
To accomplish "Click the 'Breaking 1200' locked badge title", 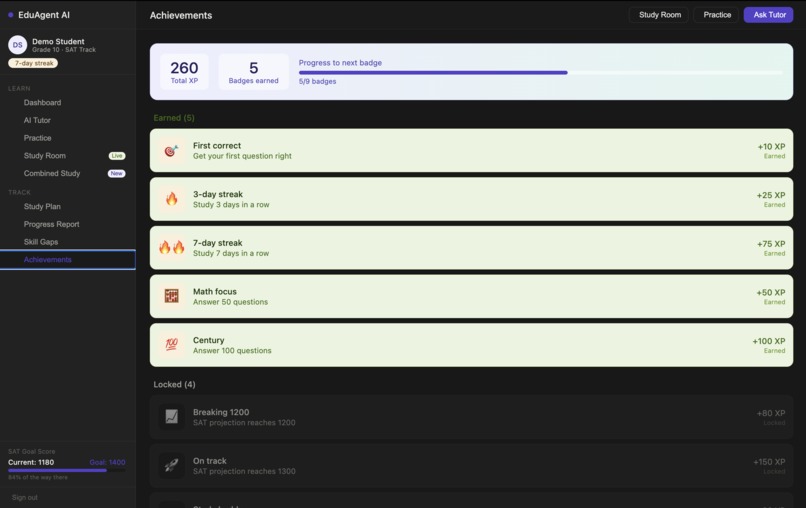I will [221, 412].
